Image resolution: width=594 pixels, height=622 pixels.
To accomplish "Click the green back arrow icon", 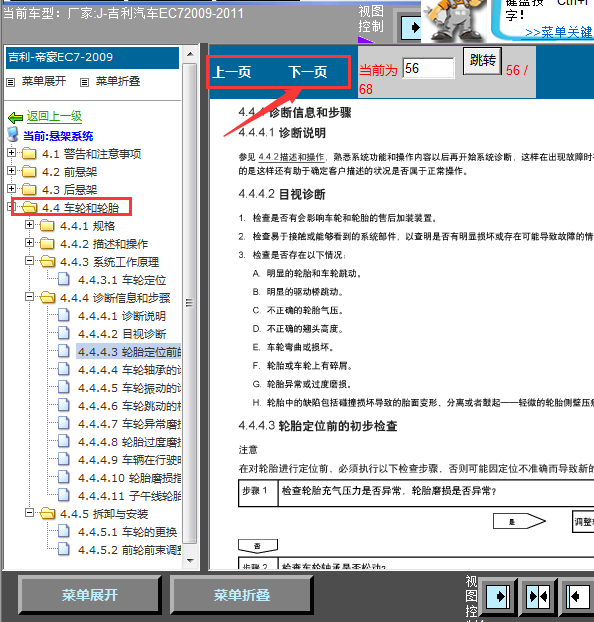I will point(15,117).
